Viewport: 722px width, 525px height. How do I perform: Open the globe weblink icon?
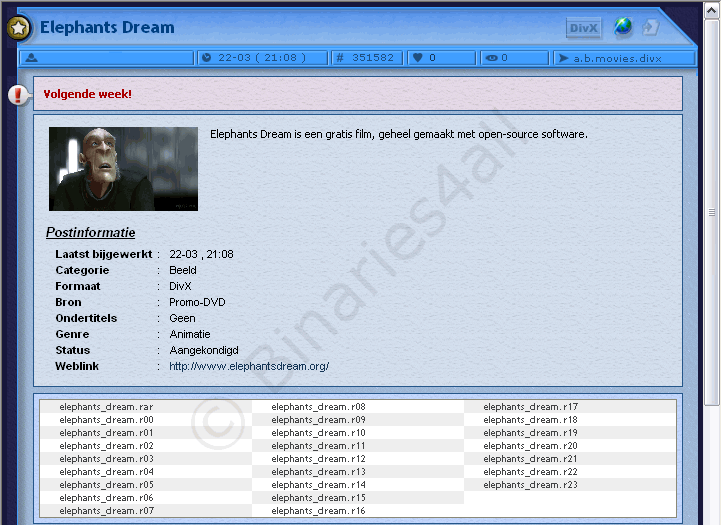pos(623,27)
